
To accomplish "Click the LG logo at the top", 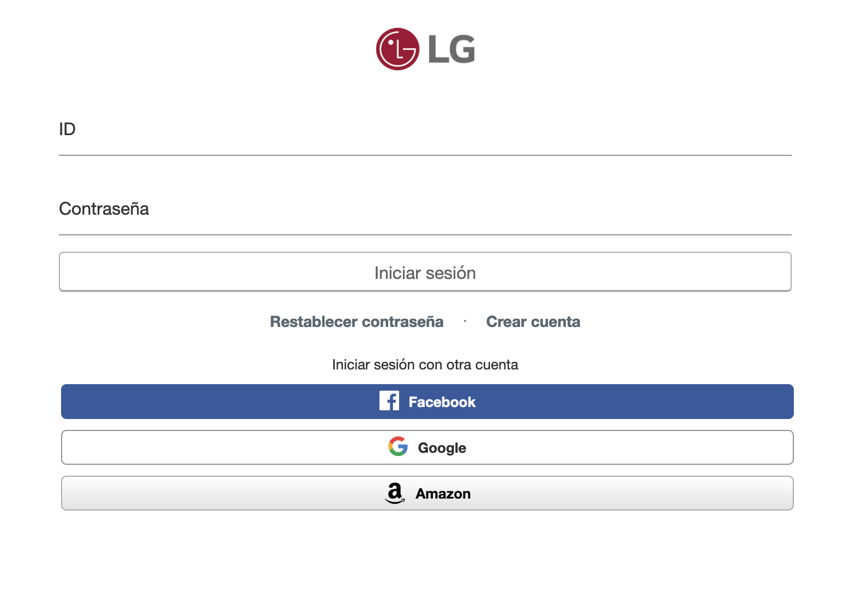I will [425, 49].
